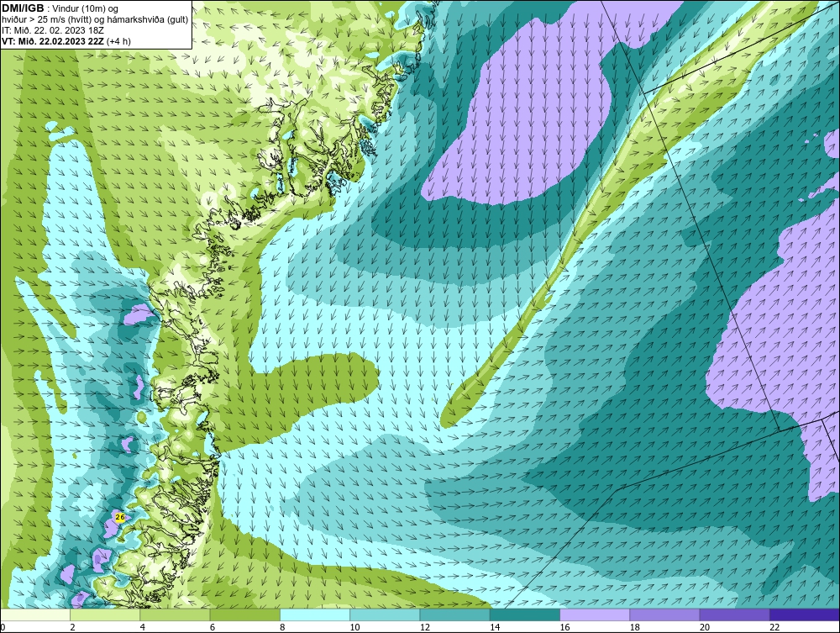Click the legend label '22'
Viewport: 840px width, 633px height.
[x=774, y=628]
